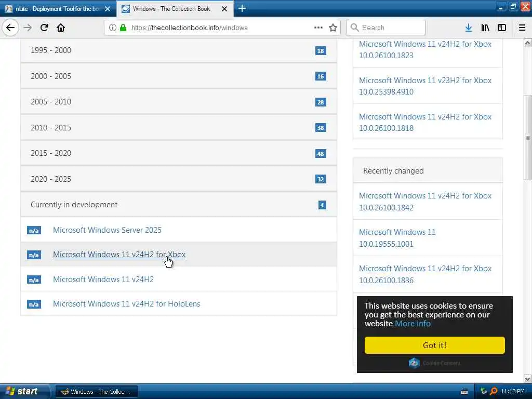Click the keyboard icon in the taskbar
This screenshot has width=532, height=399.
464,392
